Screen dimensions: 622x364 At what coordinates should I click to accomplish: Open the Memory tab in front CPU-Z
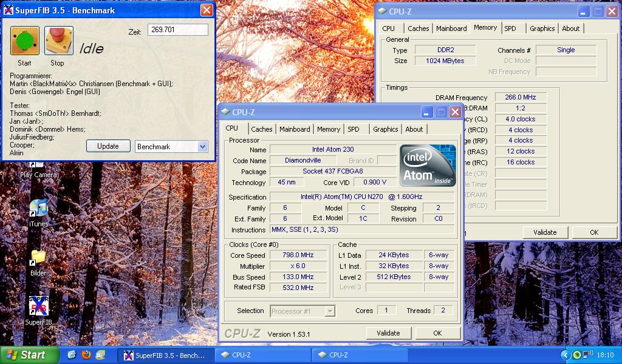pos(329,129)
